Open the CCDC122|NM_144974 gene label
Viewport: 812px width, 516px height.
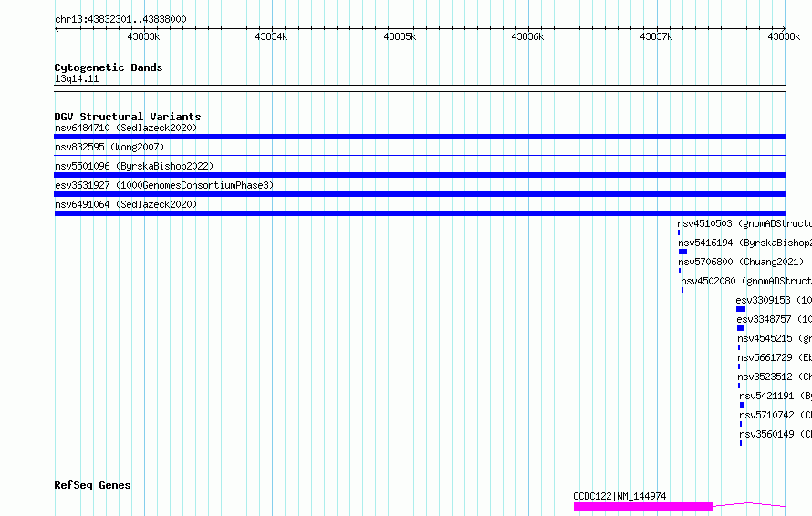(x=619, y=496)
